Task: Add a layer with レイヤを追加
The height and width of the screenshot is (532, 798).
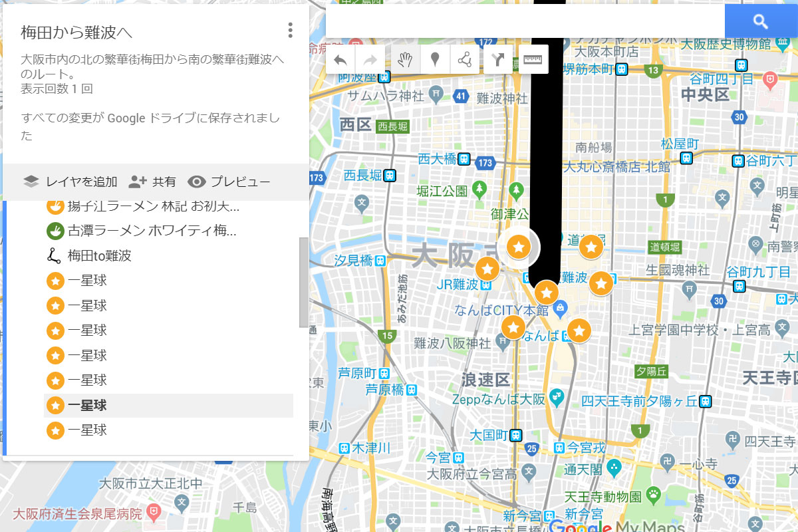Action: click(x=70, y=182)
